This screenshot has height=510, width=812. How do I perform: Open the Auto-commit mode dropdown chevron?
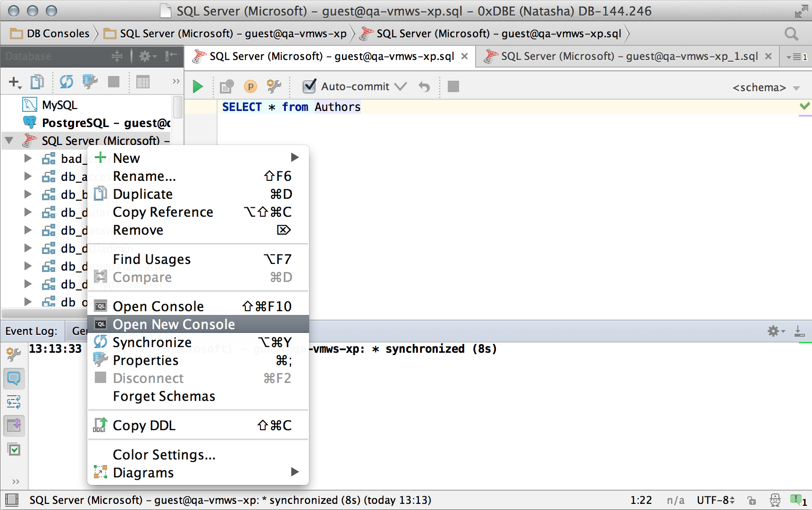401,86
